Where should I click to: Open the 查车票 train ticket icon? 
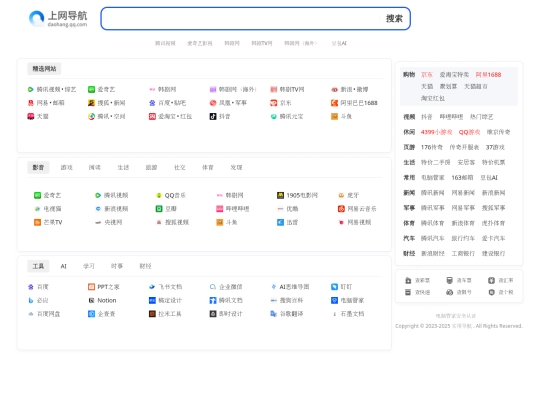point(449,280)
